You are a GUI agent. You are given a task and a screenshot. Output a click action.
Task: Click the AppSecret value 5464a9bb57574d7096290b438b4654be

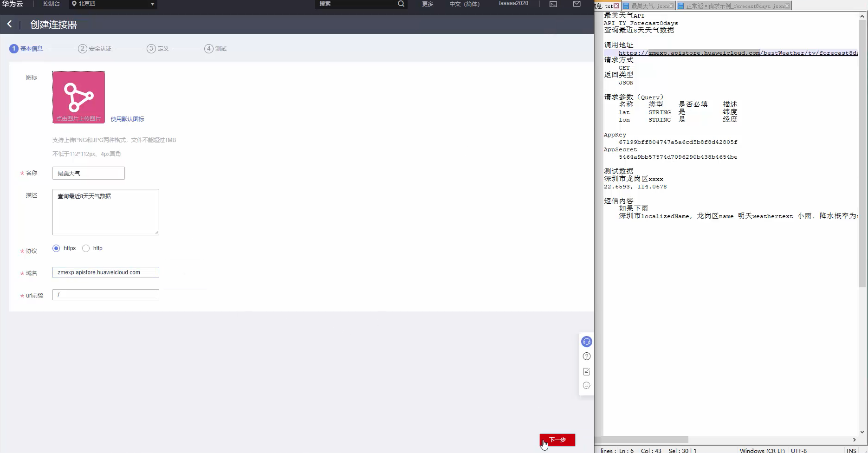click(x=678, y=157)
